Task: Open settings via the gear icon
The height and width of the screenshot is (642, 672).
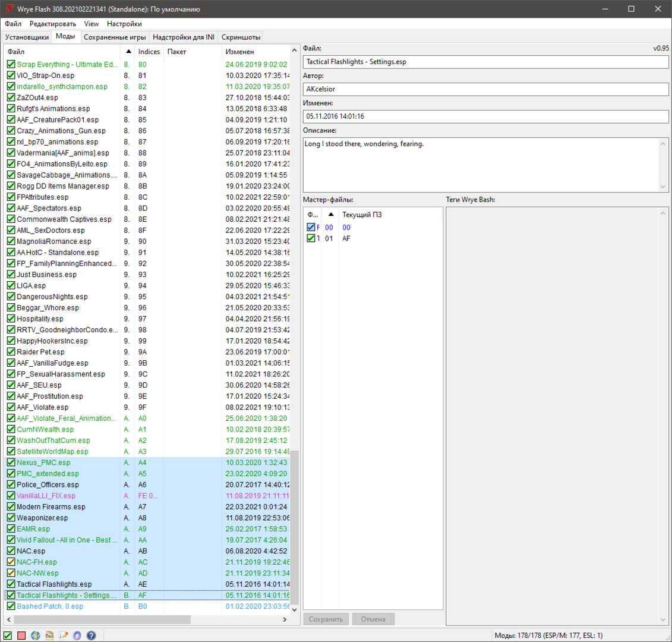Action: (x=77, y=635)
